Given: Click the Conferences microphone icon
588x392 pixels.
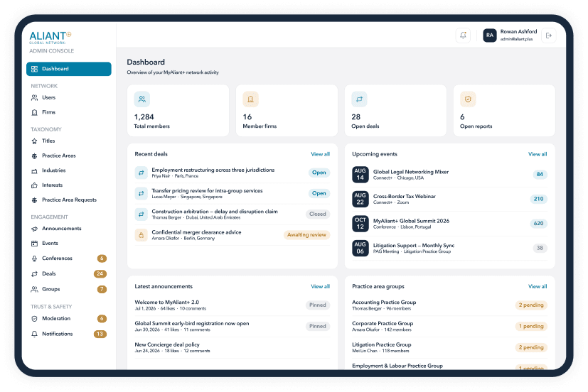Looking at the screenshot, I should (x=35, y=258).
